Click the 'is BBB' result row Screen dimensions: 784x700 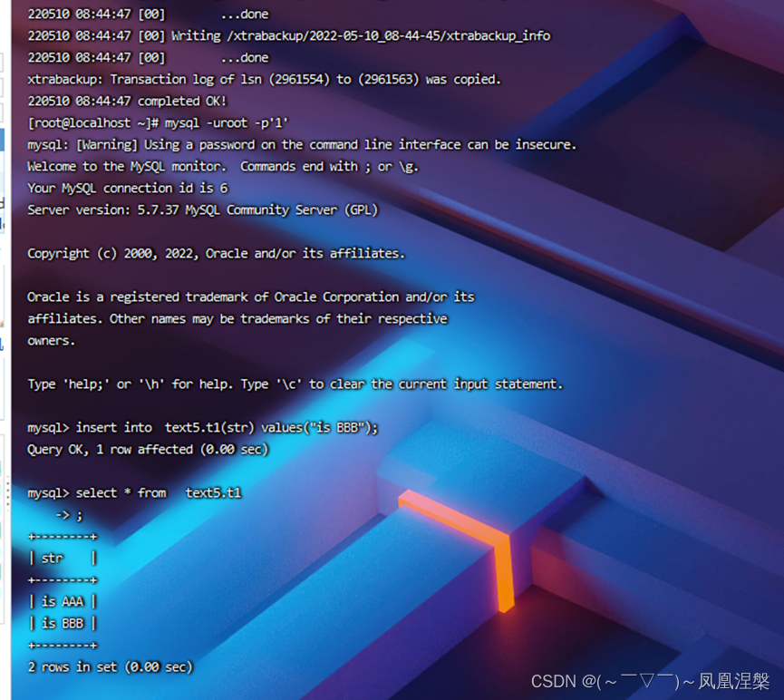(63, 624)
